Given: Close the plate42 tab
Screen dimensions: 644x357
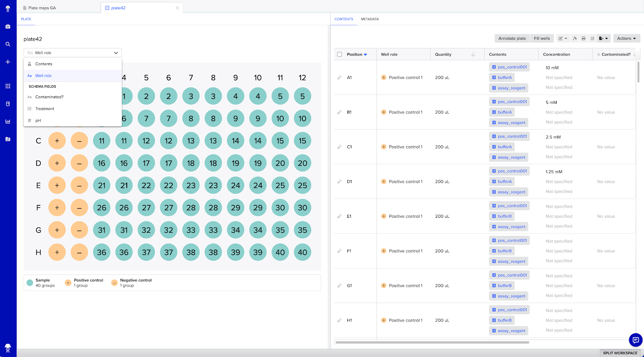Looking at the screenshot, I should point(177,8).
